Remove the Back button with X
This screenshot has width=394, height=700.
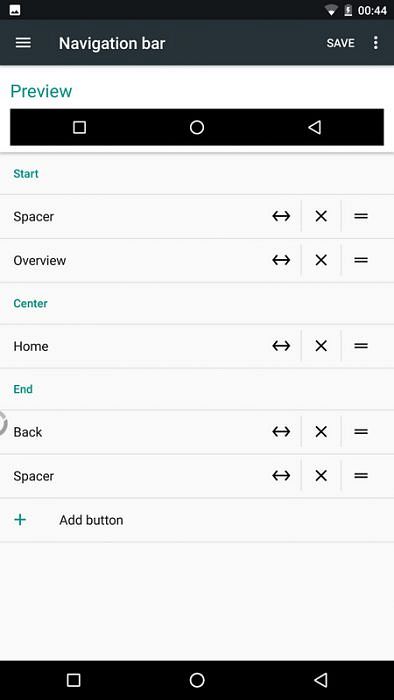click(x=321, y=432)
